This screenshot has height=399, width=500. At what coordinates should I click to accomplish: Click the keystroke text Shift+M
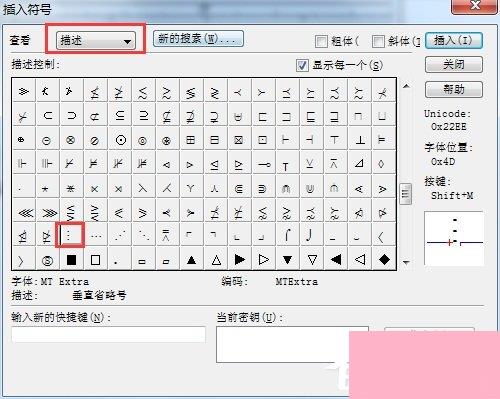(452, 195)
